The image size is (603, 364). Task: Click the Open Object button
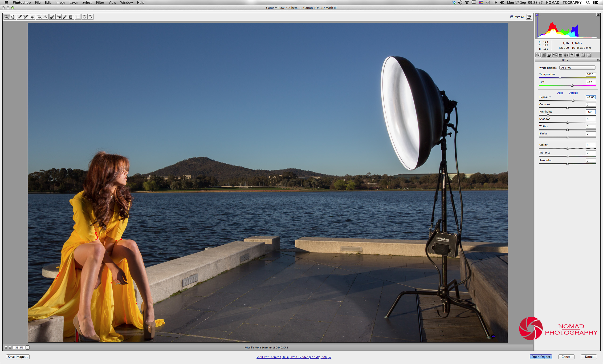(541, 357)
